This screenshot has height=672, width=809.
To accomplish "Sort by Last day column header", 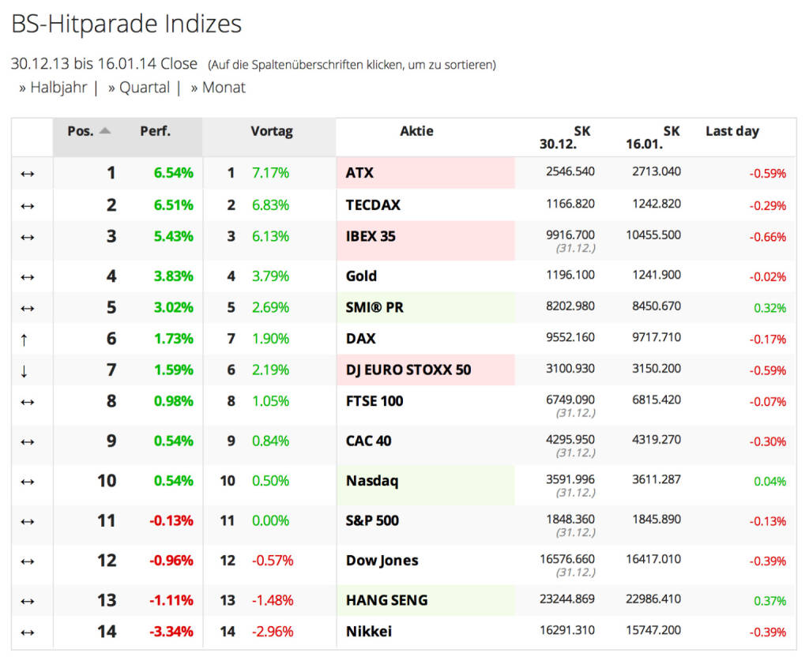I will [732, 131].
